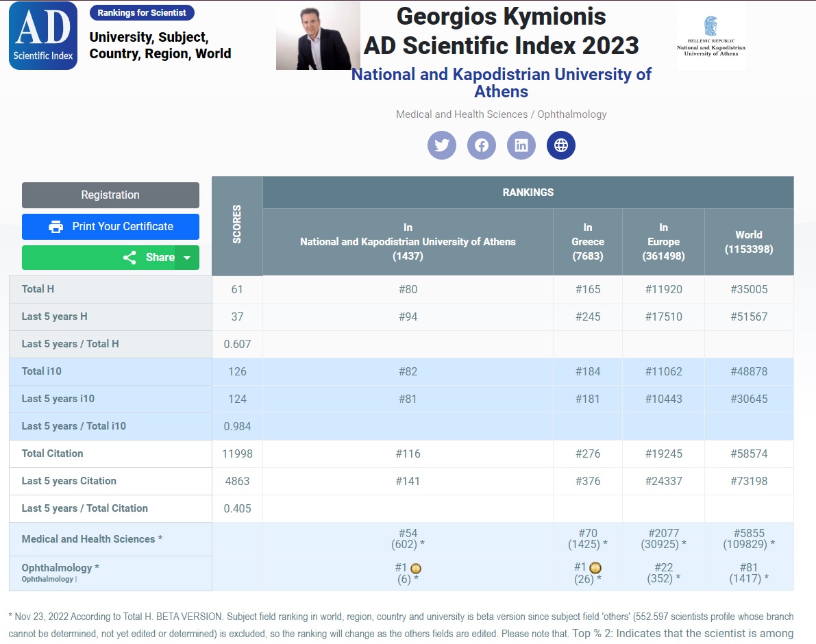Click the Medical and Health Sciences row label
The height and width of the screenshot is (644, 816).
(92, 539)
